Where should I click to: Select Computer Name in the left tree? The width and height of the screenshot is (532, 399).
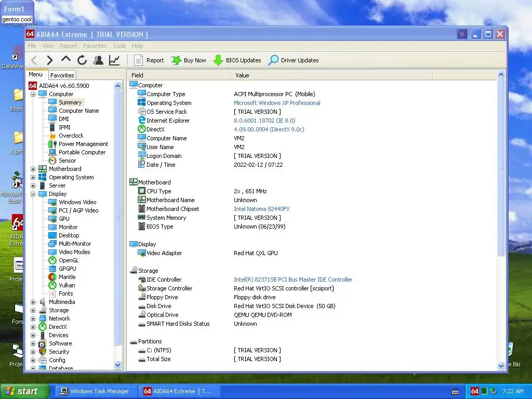coord(79,111)
